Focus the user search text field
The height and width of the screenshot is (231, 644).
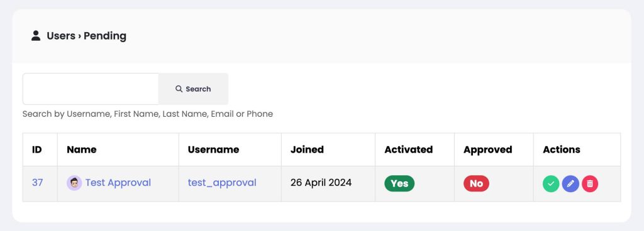[x=91, y=89]
